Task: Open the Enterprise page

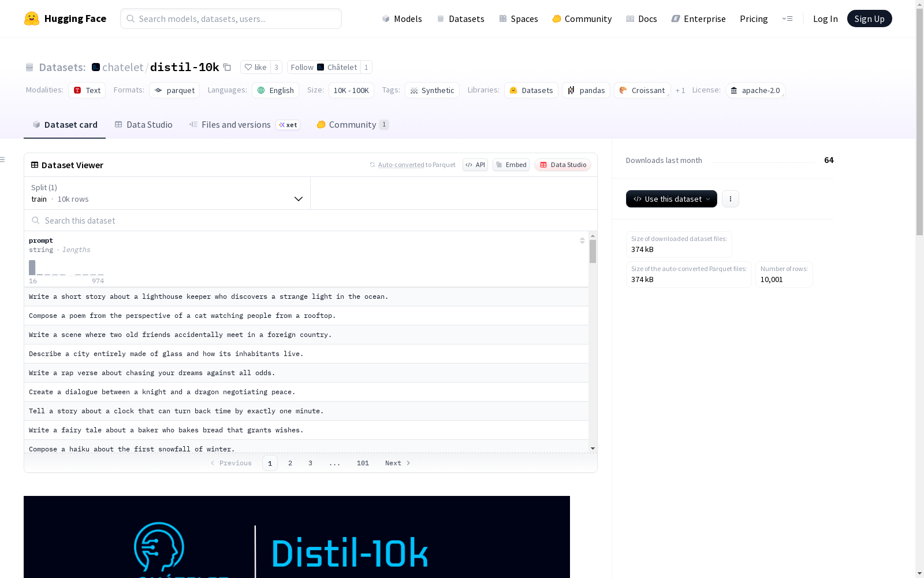Action: point(699,18)
